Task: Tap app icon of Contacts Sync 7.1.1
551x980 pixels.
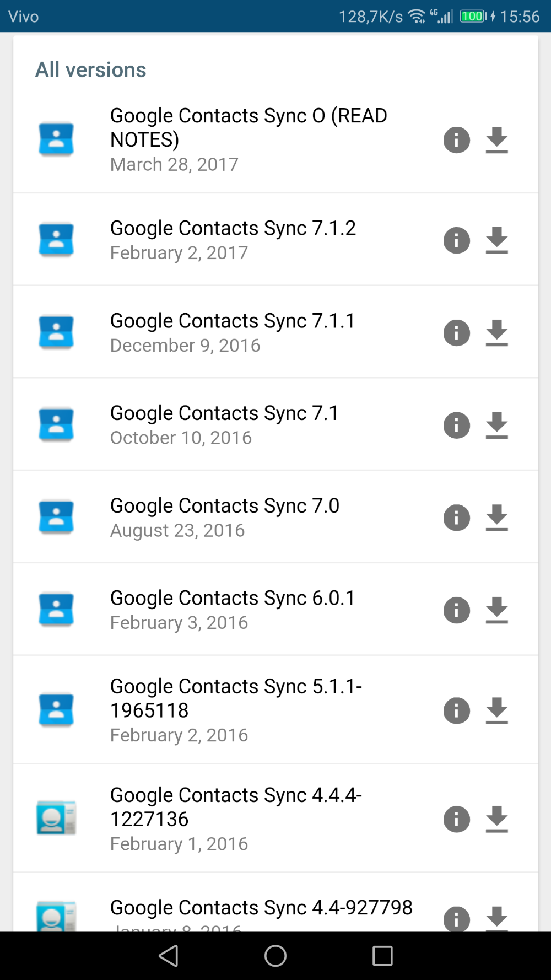Action: (x=56, y=332)
